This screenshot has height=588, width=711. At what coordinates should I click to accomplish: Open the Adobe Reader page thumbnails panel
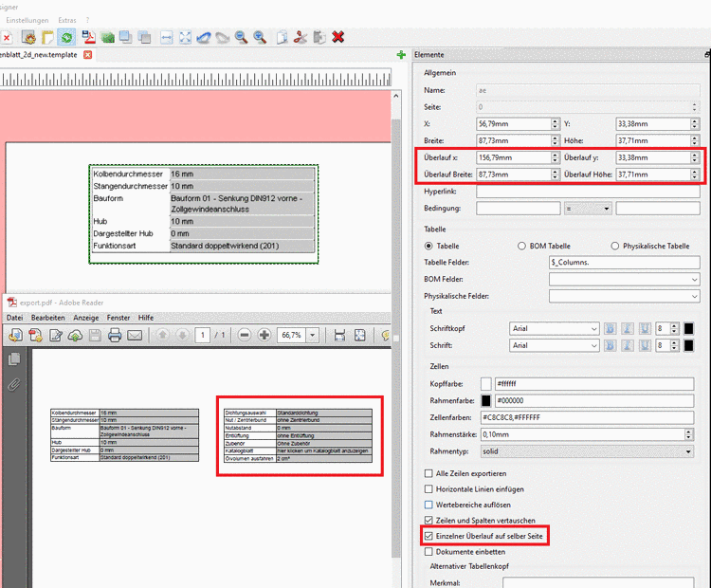tap(14, 359)
